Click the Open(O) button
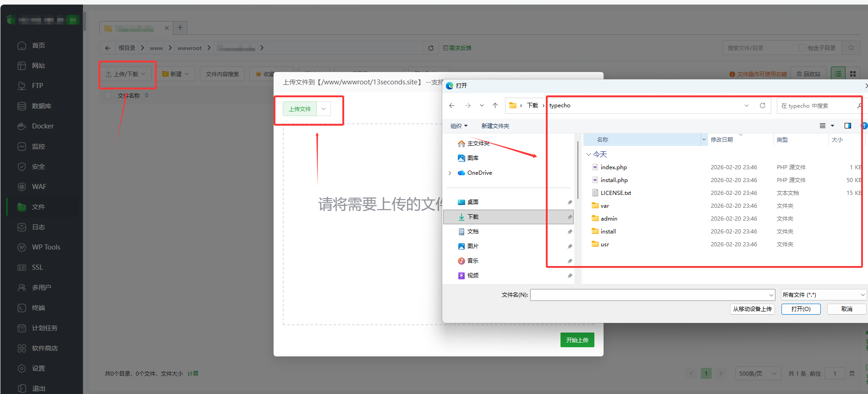 [x=801, y=309]
